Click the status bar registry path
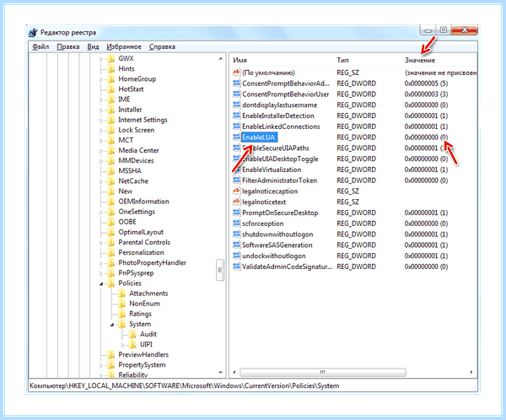Image resolution: width=506 pixels, height=420 pixels. [184, 385]
